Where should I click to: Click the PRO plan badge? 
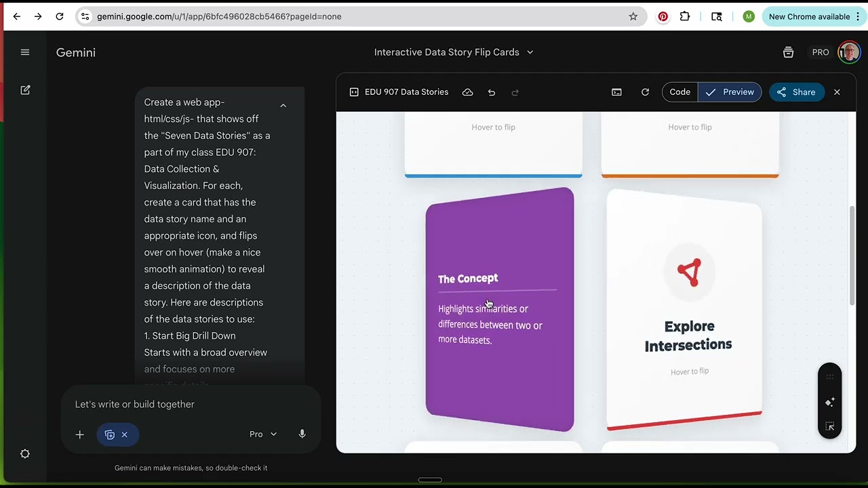pos(821,52)
